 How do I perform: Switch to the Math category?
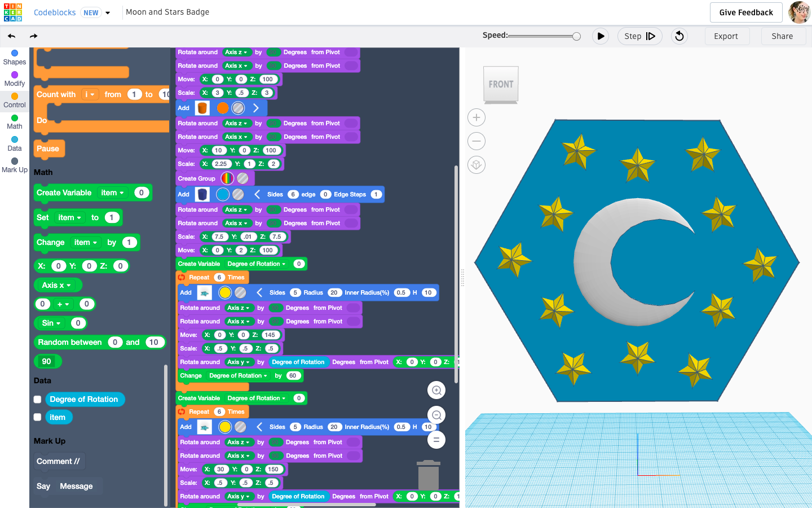point(14,121)
